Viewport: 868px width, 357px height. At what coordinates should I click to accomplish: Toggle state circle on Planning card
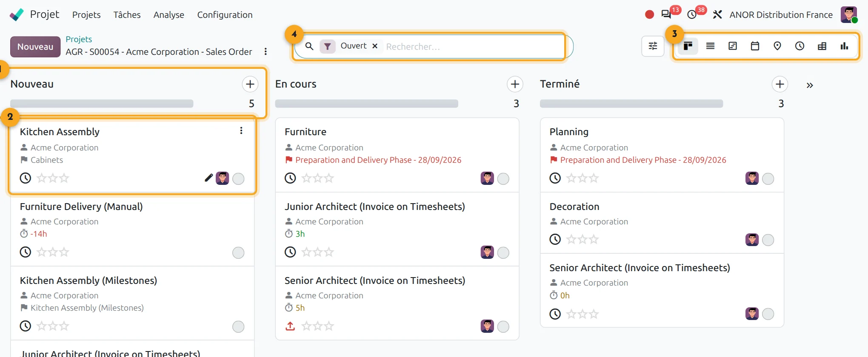coord(768,178)
